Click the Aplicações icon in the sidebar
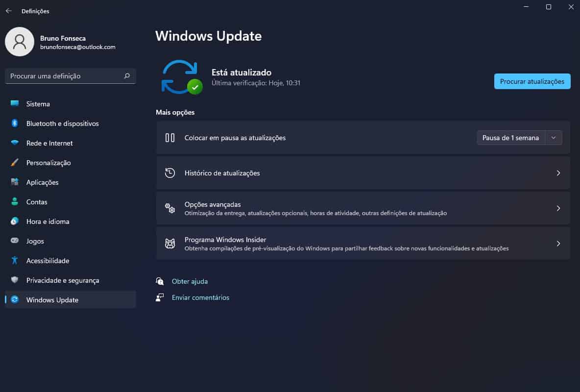 coord(15,182)
